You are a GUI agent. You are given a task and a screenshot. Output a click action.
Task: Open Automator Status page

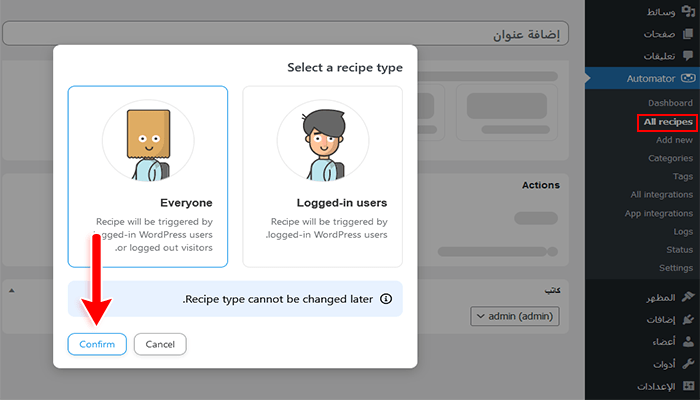point(679,250)
